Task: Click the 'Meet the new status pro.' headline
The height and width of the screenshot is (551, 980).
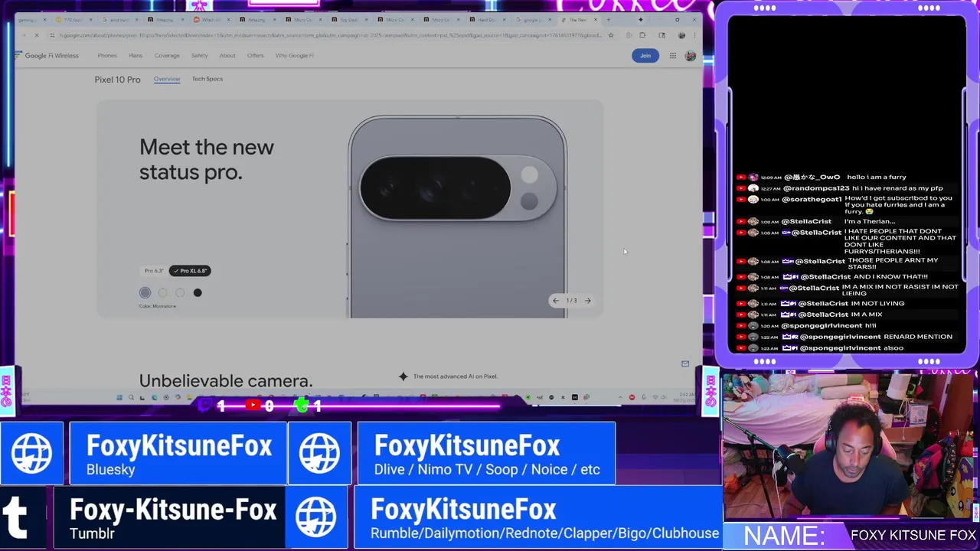Action: point(207,159)
